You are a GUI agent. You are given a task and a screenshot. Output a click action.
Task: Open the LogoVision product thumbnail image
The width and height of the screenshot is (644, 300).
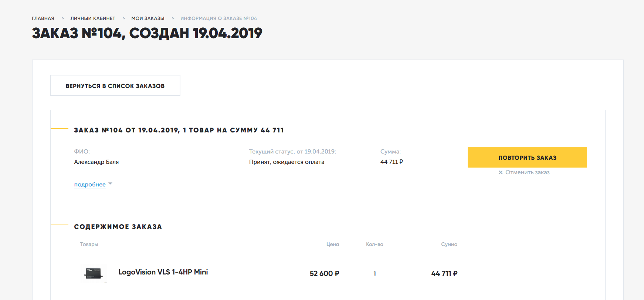pyautogui.click(x=94, y=273)
